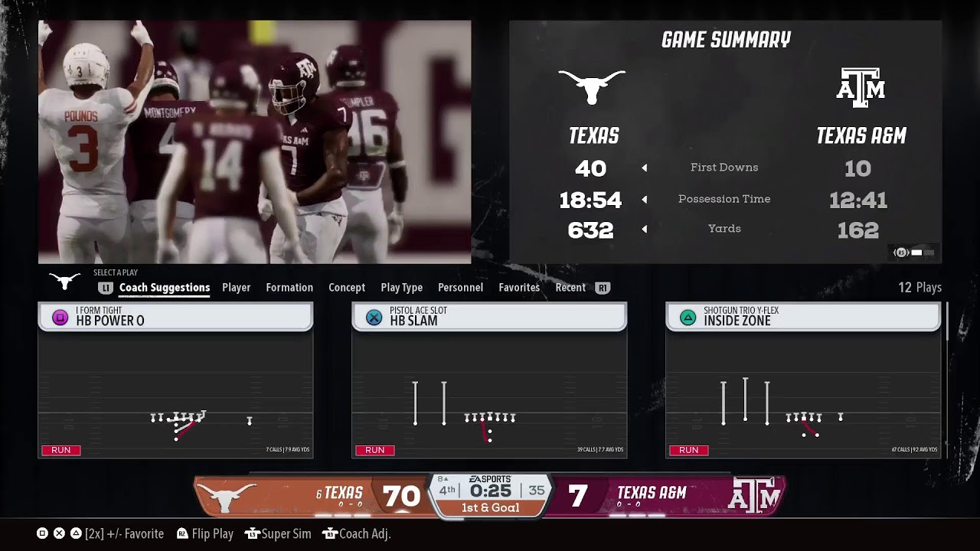Viewport: 980px width, 551px height.
Task: Click the L3 stick icon for Super Sim
Action: (x=252, y=534)
